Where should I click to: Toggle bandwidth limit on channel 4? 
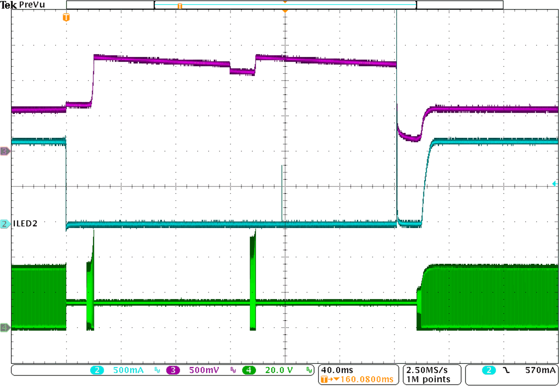(308, 369)
